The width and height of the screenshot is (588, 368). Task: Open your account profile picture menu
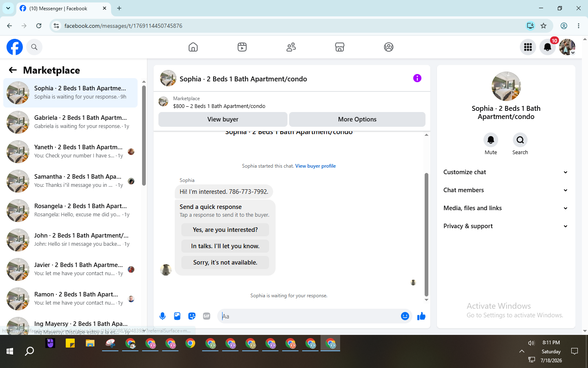pyautogui.click(x=567, y=47)
